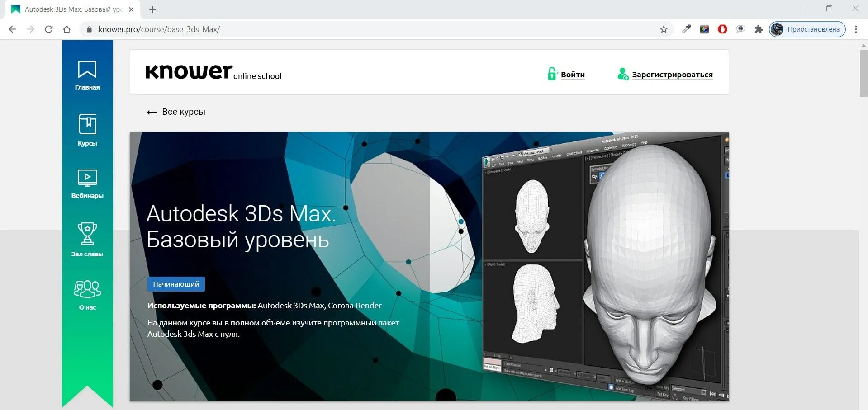
Task: Click the red Opera-style extension icon
Action: pyautogui.click(x=722, y=29)
